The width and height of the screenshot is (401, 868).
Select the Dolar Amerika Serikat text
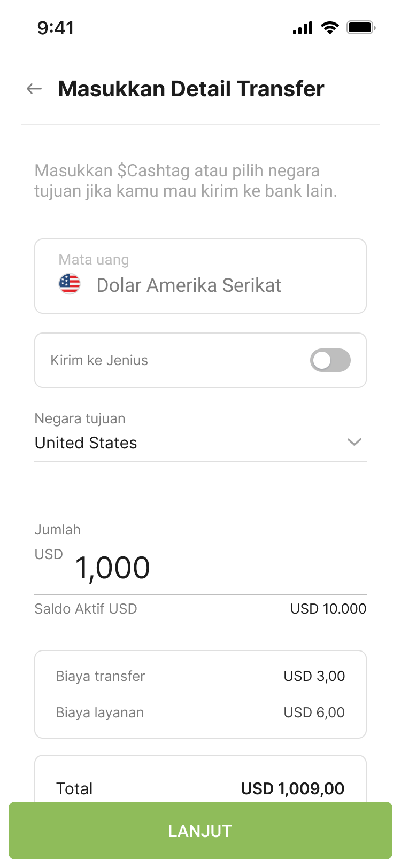click(x=189, y=285)
